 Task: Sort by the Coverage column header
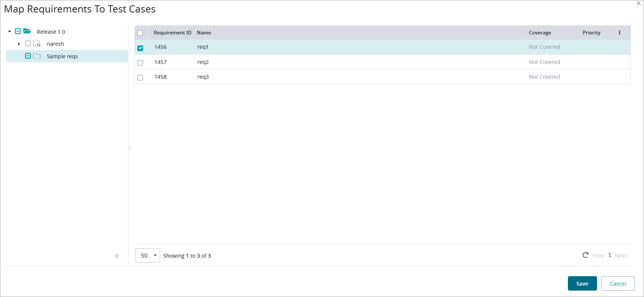[540, 33]
